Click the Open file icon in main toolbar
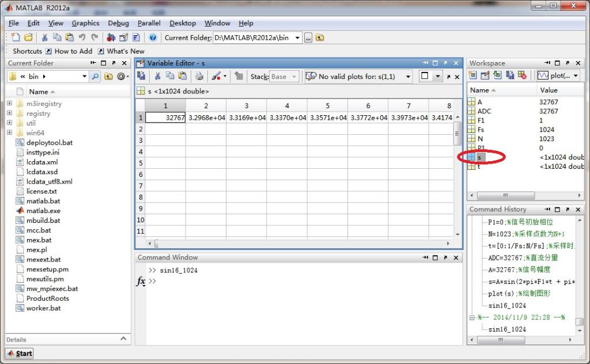 [x=28, y=37]
